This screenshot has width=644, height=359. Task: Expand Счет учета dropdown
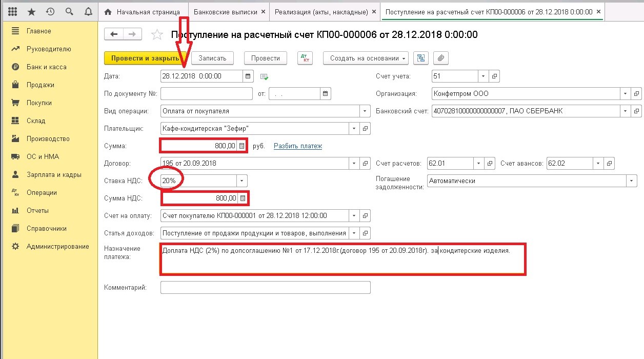484,76
